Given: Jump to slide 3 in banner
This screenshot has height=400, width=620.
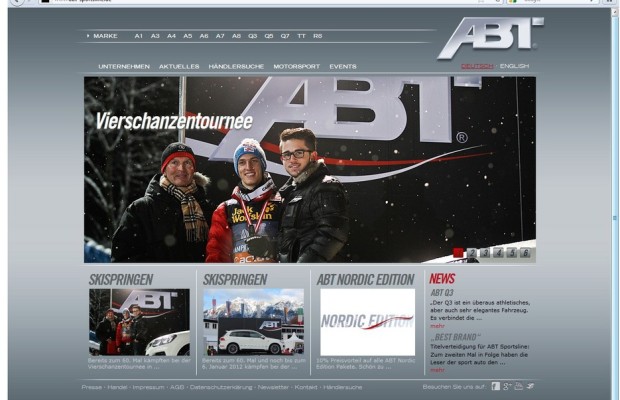Looking at the screenshot, I should coord(485,253).
